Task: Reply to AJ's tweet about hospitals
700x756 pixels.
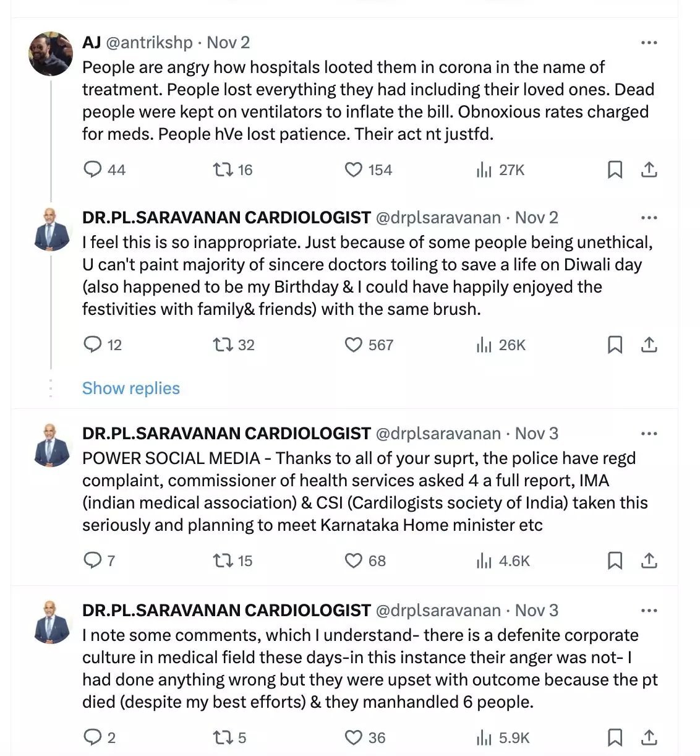Action: (93, 170)
